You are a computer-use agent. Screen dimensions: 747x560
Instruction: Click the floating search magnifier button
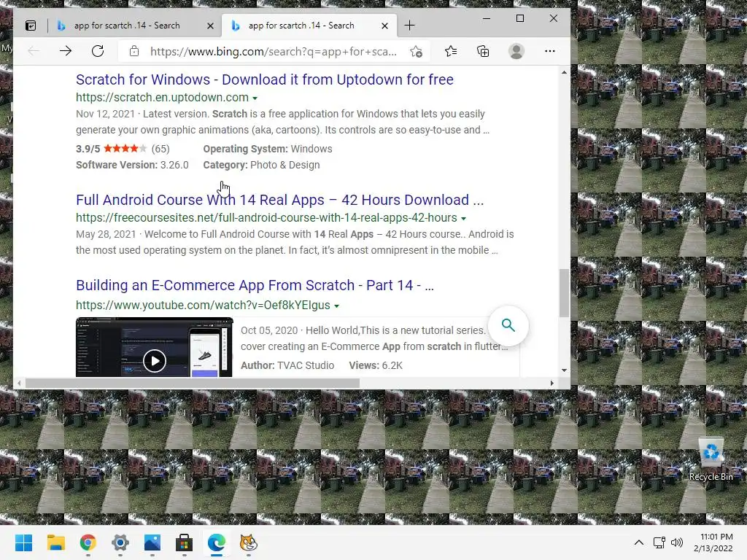[x=508, y=326]
